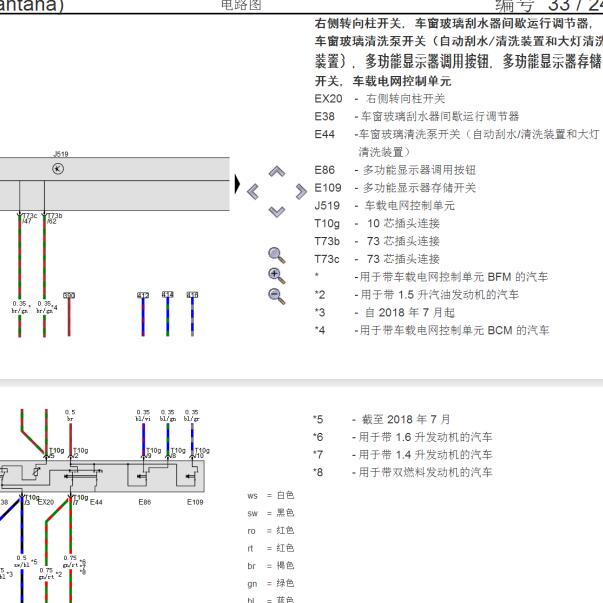Click the 0.75 gn/rt *2 wire label

point(50,574)
